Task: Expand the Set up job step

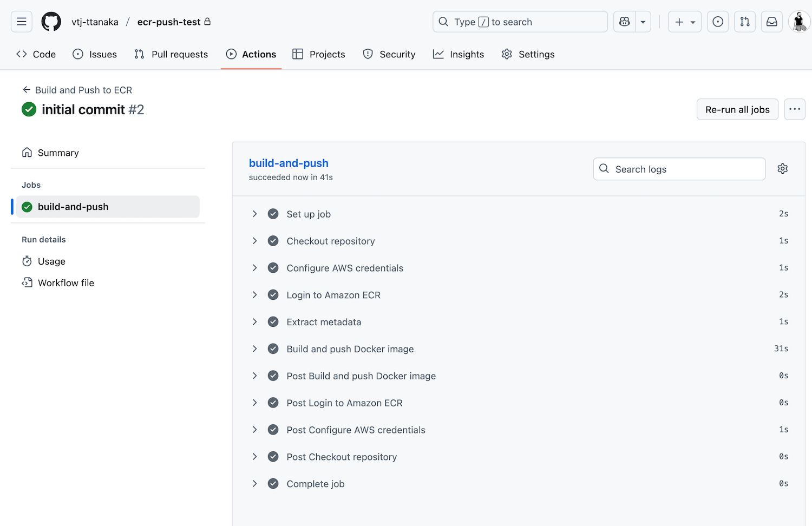Action: pos(255,214)
